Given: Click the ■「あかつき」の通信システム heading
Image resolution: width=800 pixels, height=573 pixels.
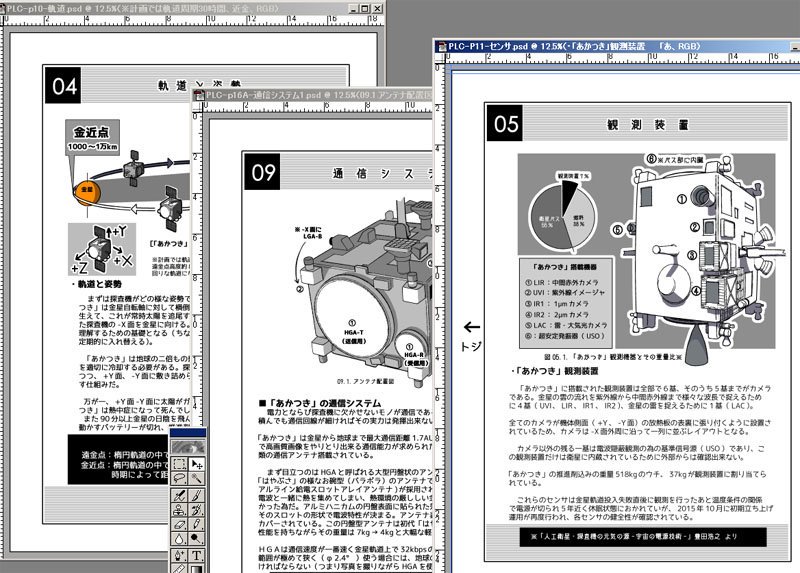Looking at the screenshot, I should [x=320, y=403].
